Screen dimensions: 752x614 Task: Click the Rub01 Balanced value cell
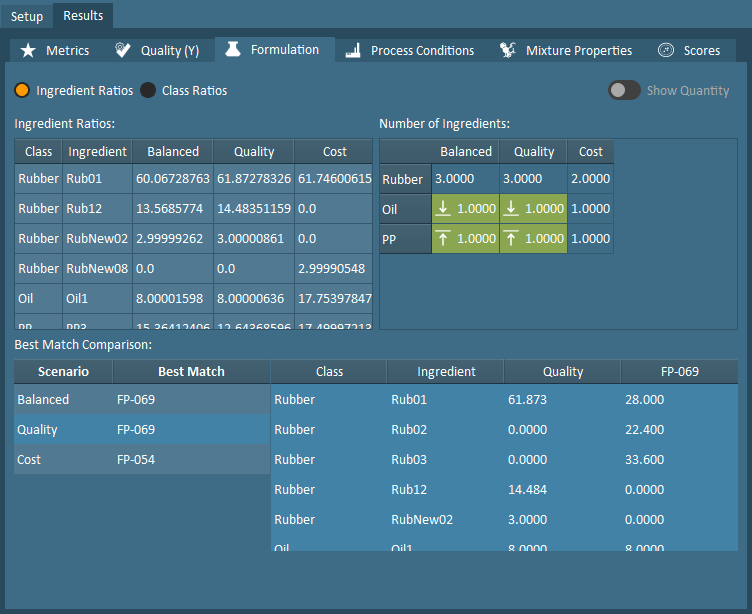click(172, 179)
